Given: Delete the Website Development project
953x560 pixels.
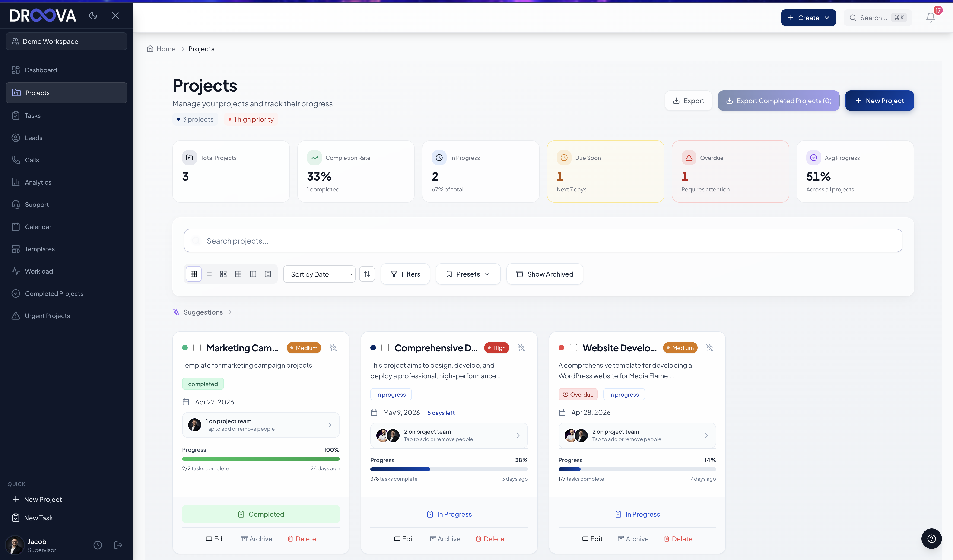Looking at the screenshot, I should pyautogui.click(x=678, y=538).
